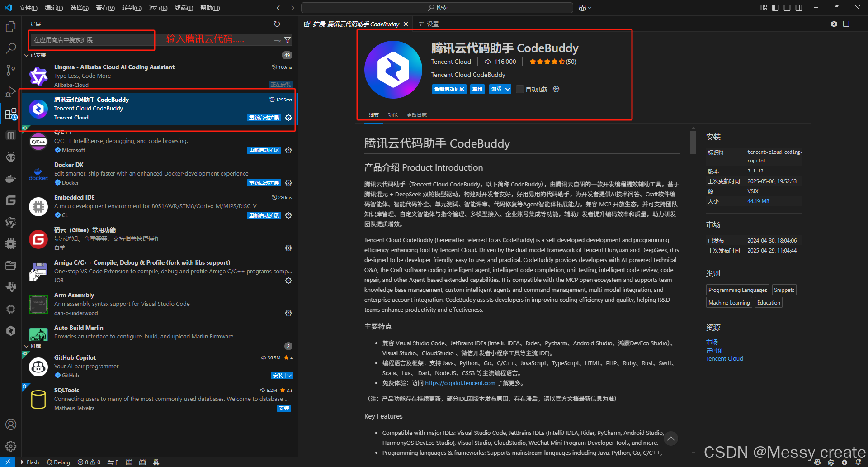
Task: Open the Copilot chevron dropdown in title bar
Action: (590, 8)
